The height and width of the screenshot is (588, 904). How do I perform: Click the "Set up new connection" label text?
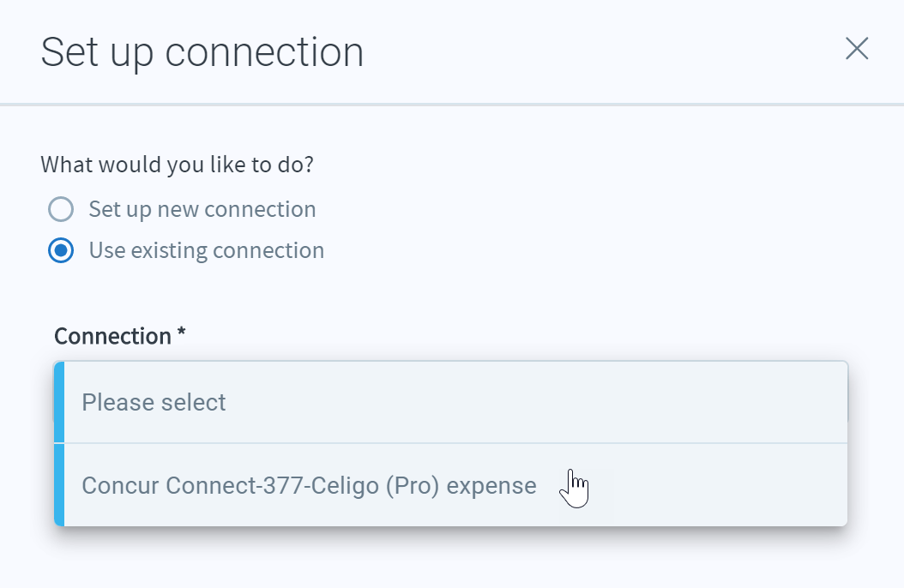coord(202,209)
